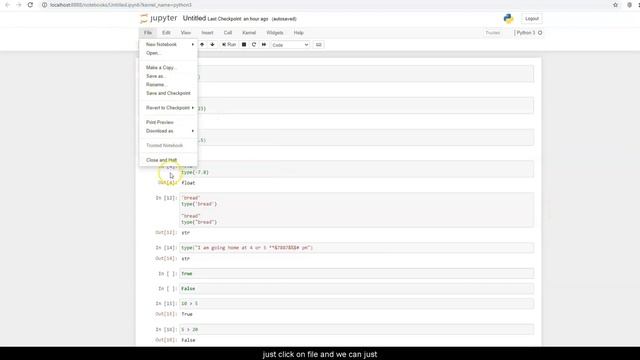Restart kernel and run all cells icon

[264, 44]
